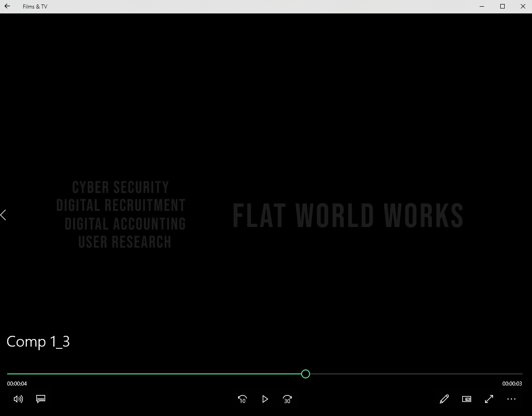Close the Films & TV window

point(523,6)
